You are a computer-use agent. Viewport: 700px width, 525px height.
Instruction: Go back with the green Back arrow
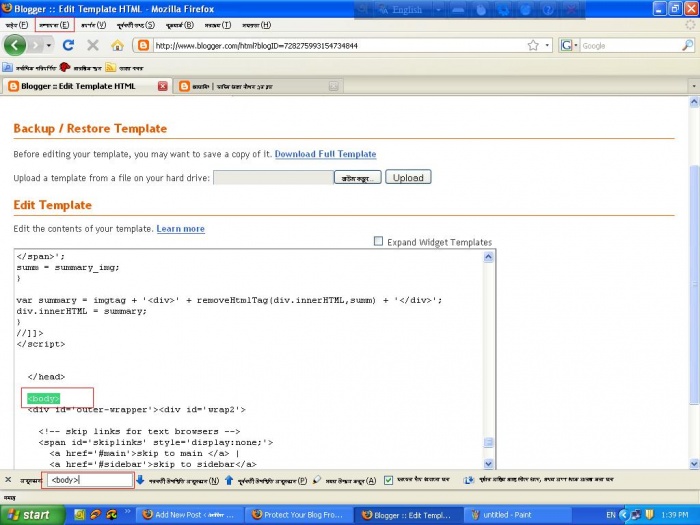pyautogui.click(x=15, y=45)
